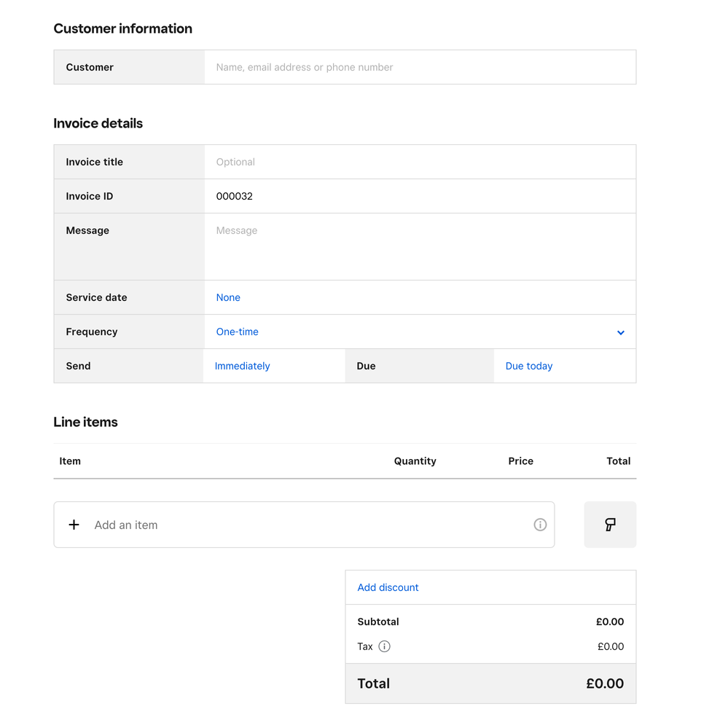Expand the Frequency dropdown chevron
Image resolution: width=728 pixels, height=717 pixels.
tap(621, 332)
